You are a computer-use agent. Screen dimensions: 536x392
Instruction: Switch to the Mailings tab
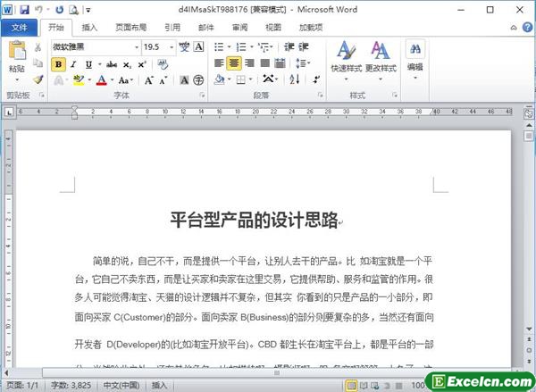click(206, 28)
